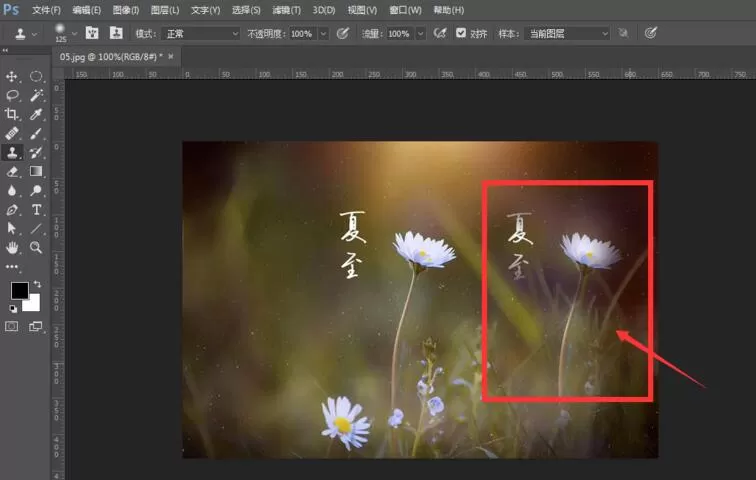This screenshot has height=480, width=756.
Task: Select the Brush tool
Action: click(36, 133)
